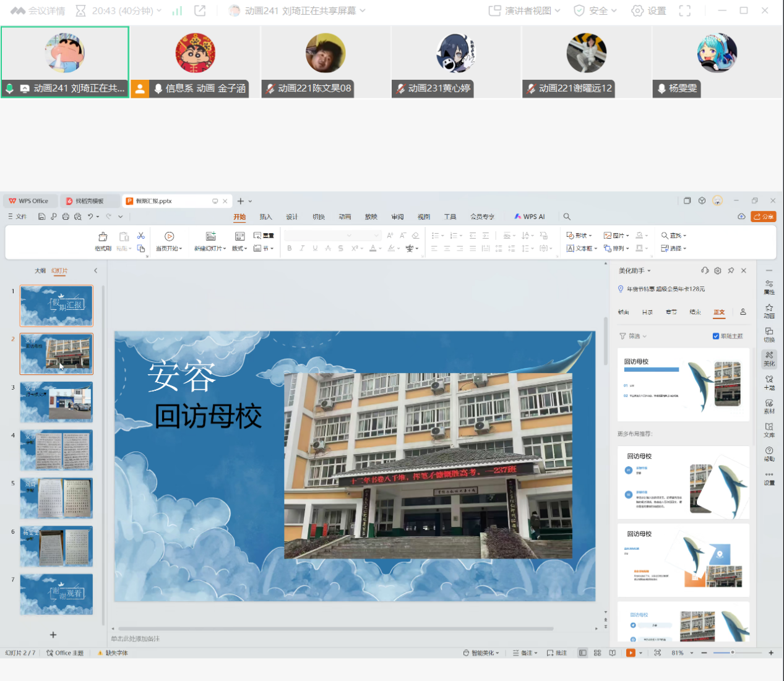Click the search magnifier in ribbon tabs

tap(567, 216)
